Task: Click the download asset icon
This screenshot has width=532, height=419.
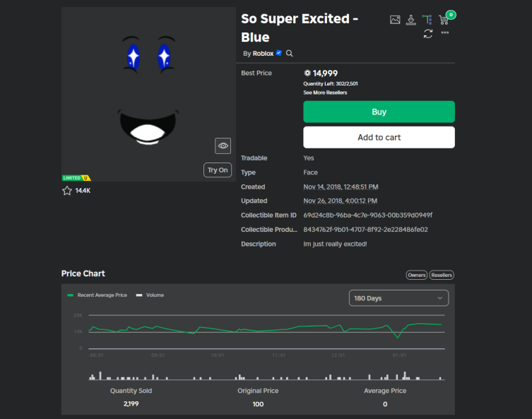Action: pyautogui.click(x=411, y=20)
